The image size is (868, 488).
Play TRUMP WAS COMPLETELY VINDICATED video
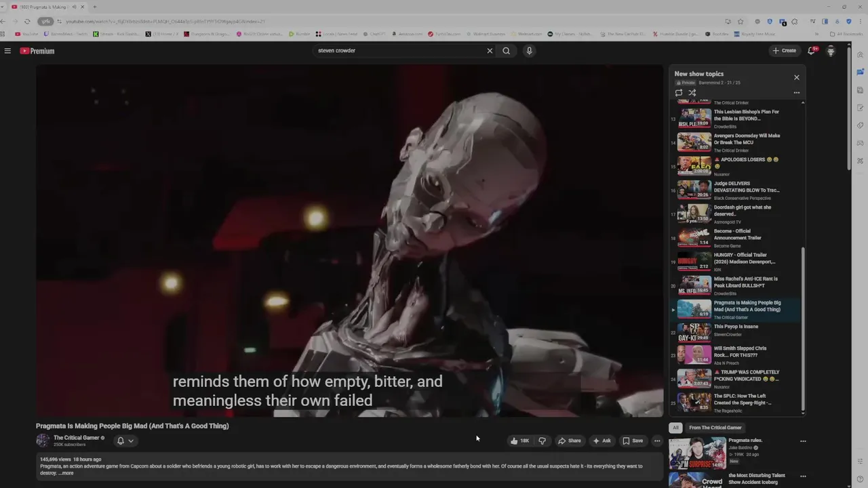(736, 379)
